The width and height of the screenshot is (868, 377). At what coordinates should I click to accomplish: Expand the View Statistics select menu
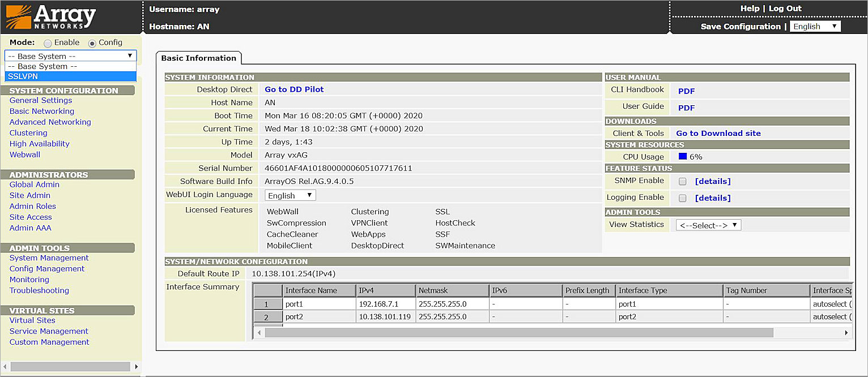point(708,225)
